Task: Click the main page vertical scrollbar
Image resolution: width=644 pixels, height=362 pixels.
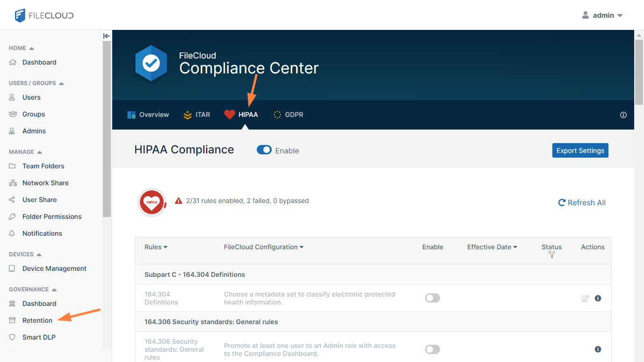Action: 639,70
